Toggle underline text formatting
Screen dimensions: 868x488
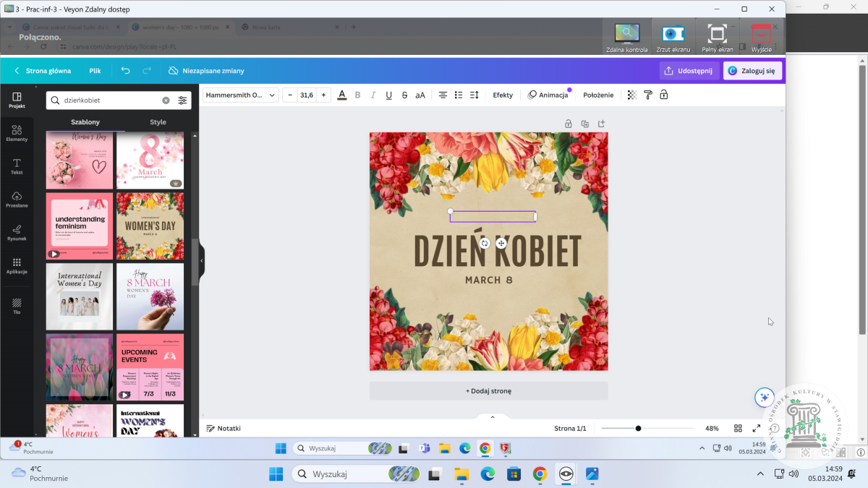coord(388,95)
